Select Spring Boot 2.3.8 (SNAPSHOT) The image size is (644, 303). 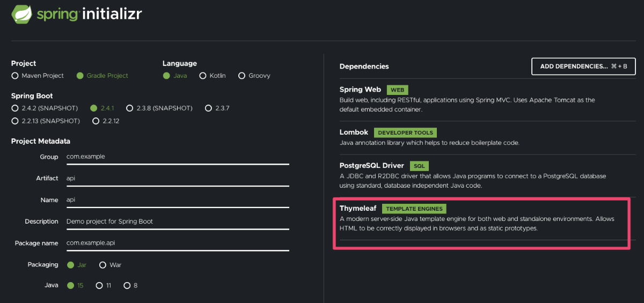[159, 108]
